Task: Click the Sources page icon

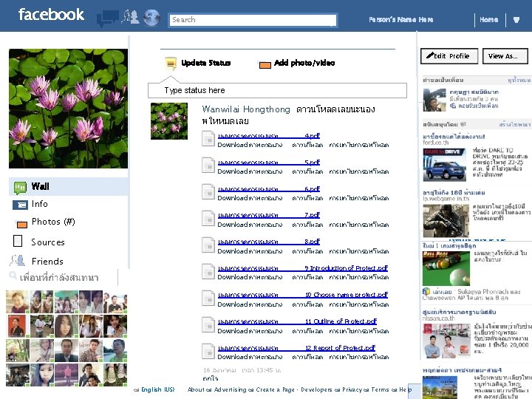Action: [18, 241]
